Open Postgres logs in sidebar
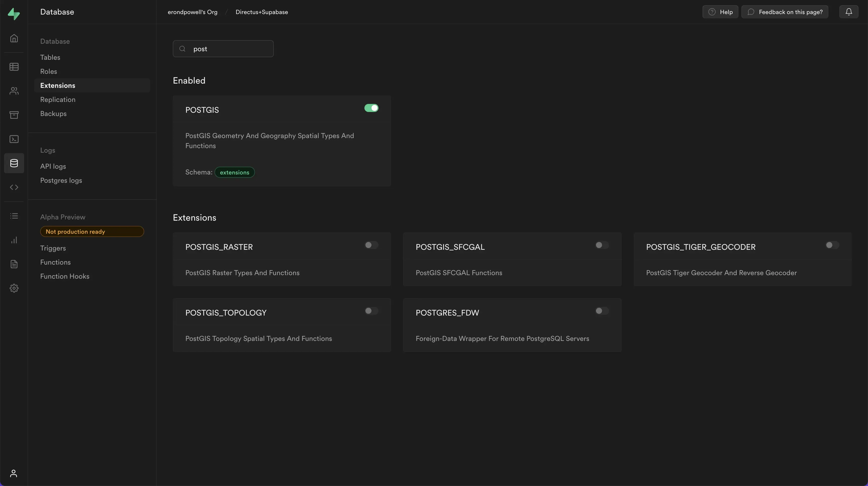The image size is (868, 486). coord(61,180)
